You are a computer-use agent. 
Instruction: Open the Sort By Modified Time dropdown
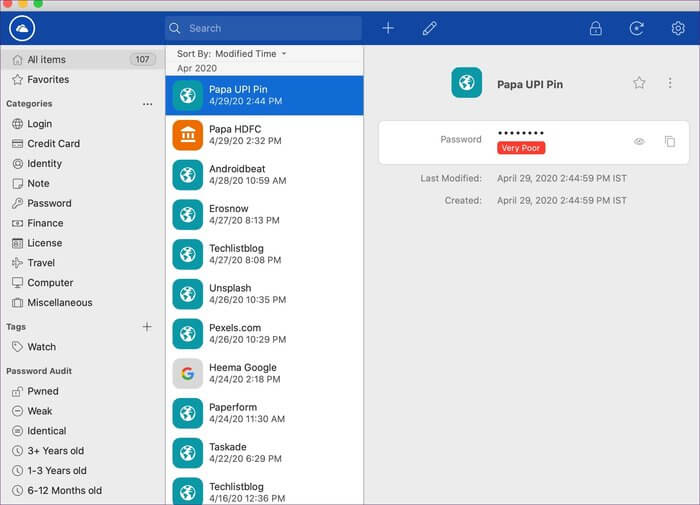pos(232,54)
